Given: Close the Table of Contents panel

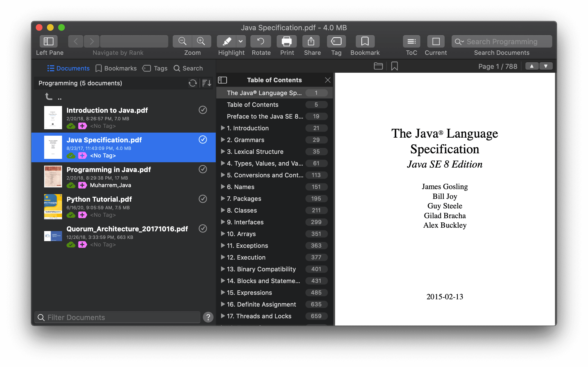Looking at the screenshot, I should (328, 80).
